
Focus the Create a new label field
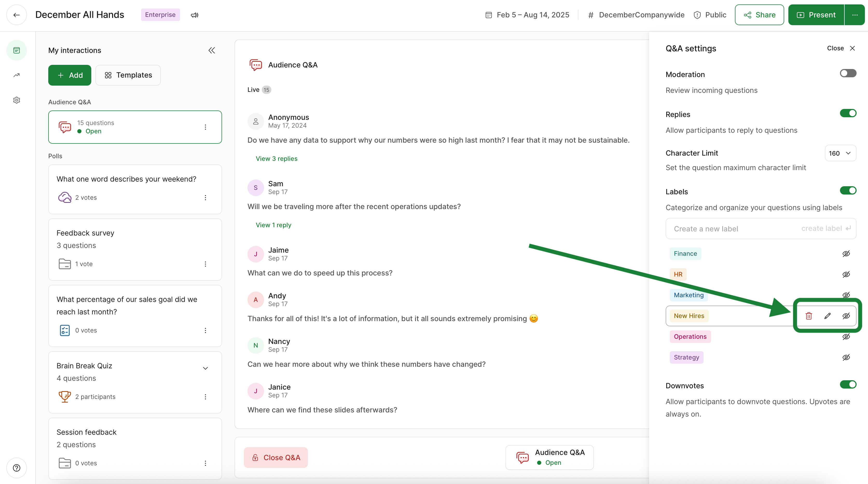tap(761, 229)
